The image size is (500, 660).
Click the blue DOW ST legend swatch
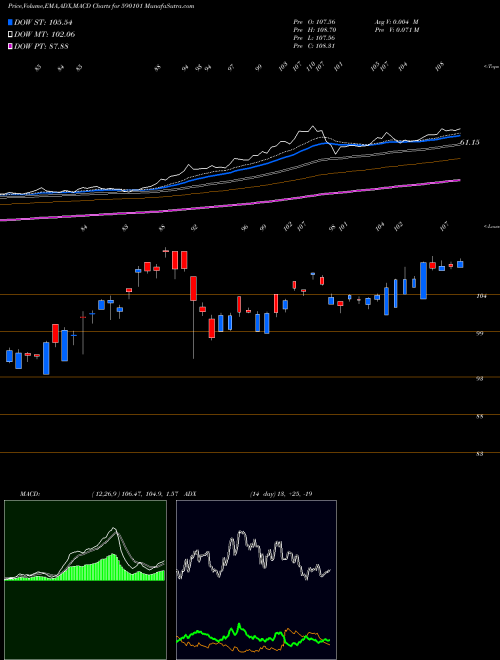coord(11,22)
